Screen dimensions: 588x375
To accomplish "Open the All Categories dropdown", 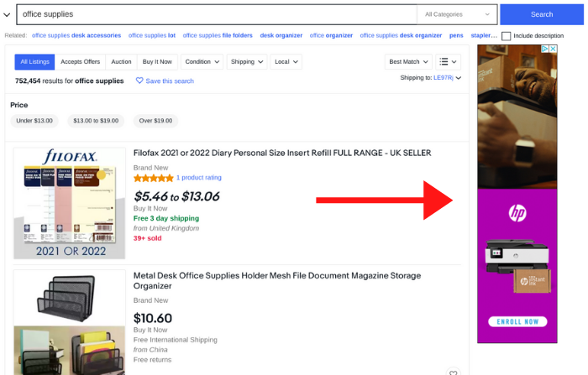I will coord(457,14).
